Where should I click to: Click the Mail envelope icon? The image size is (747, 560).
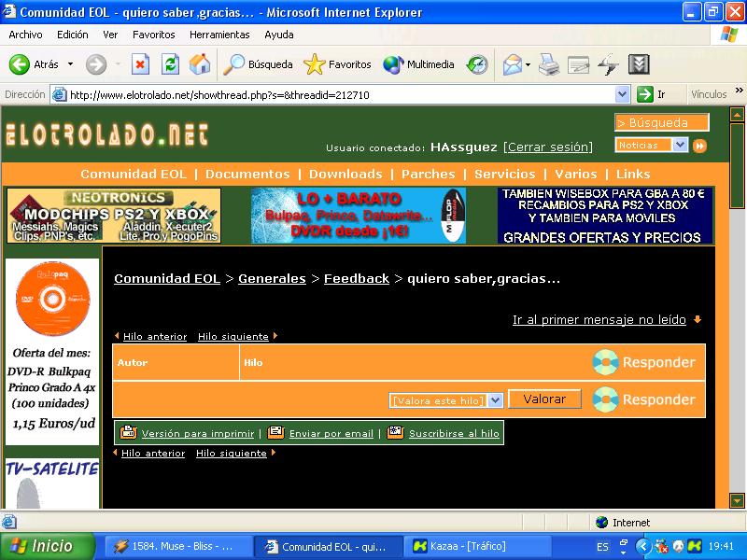click(x=513, y=64)
